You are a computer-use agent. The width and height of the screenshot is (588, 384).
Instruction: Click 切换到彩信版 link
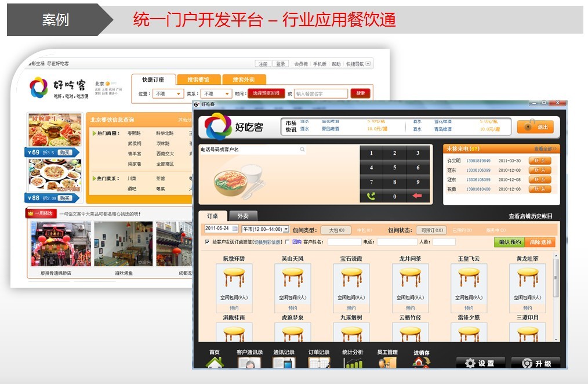coord(268,242)
